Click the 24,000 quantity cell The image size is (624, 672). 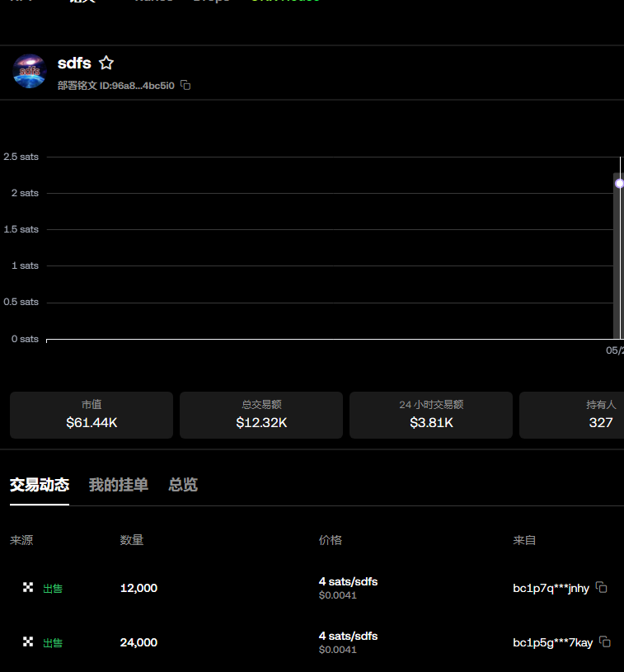point(138,642)
